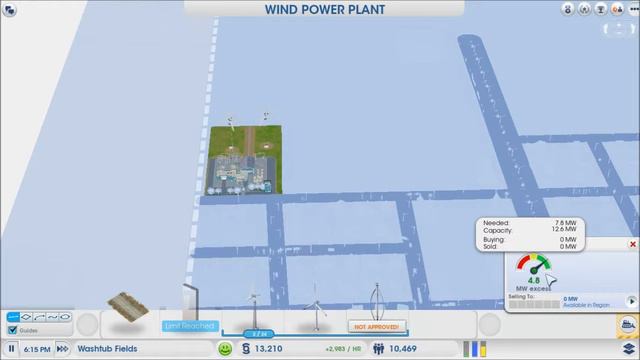Open the region view icon top-left
The width and height of the screenshot is (640, 360).
9,10
